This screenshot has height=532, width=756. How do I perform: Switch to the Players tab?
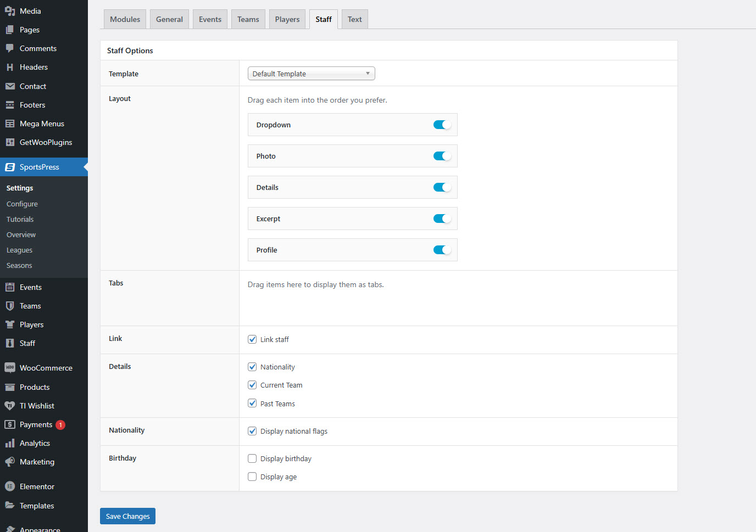pyautogui.click(x=287, y=19)
